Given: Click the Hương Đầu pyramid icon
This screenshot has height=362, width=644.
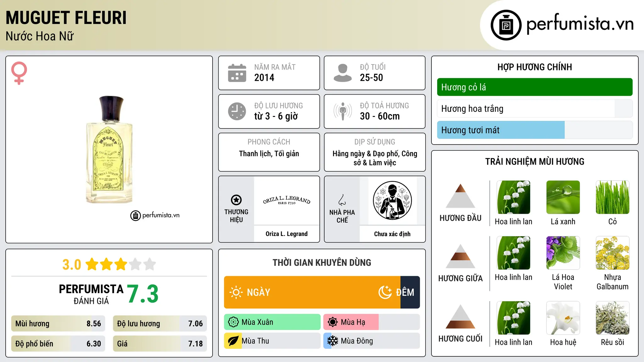Looking at the screenshot, I should [461, 196].
